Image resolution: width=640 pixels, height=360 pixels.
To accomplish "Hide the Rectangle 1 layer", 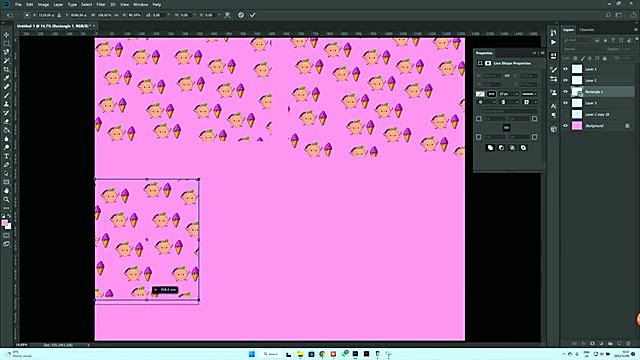I will (565, 92).
